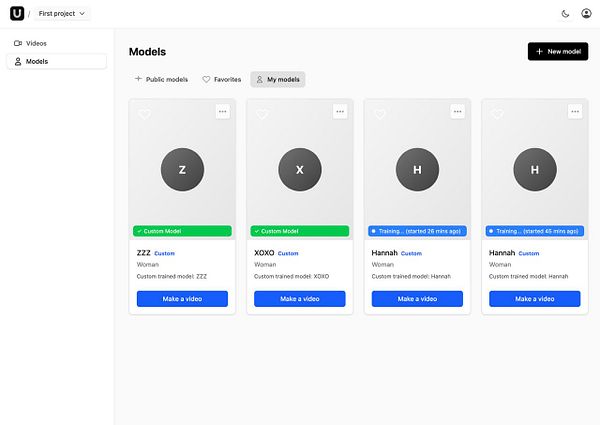
Task: Click the ZZZ model name
Action: 143,253
